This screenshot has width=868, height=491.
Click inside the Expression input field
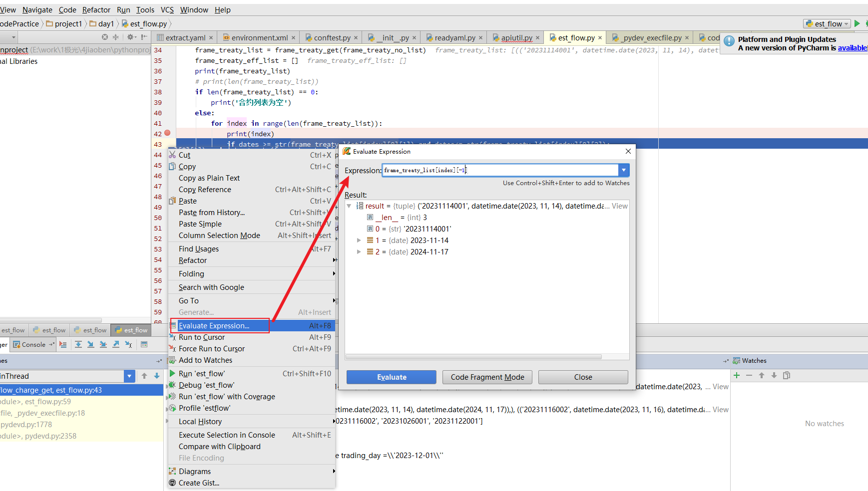500,170
